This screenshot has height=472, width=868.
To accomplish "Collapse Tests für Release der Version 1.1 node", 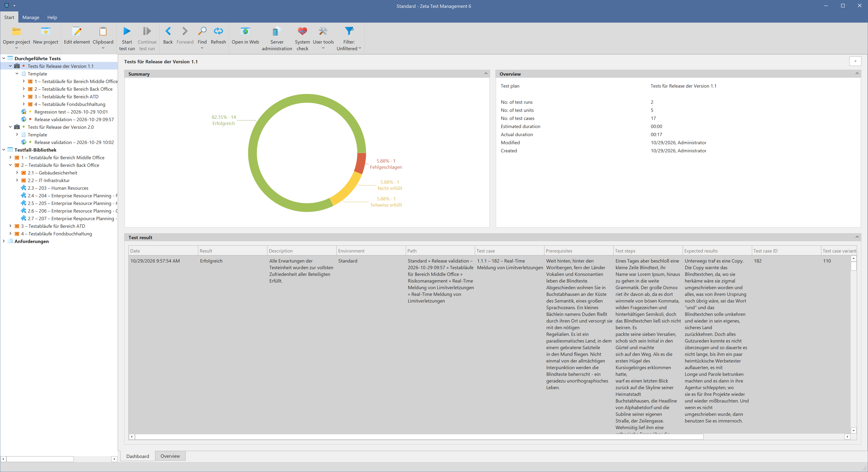I will click(x=10, y=66).
